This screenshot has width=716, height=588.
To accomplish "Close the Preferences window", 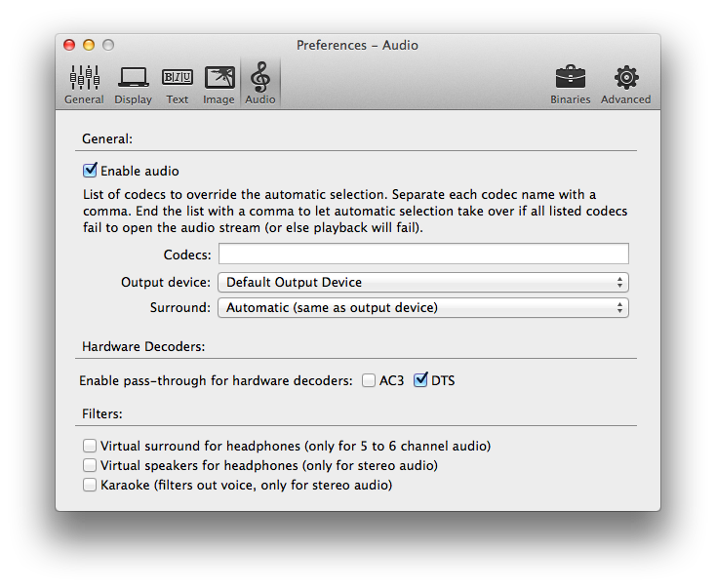I will tap(69, 45).
